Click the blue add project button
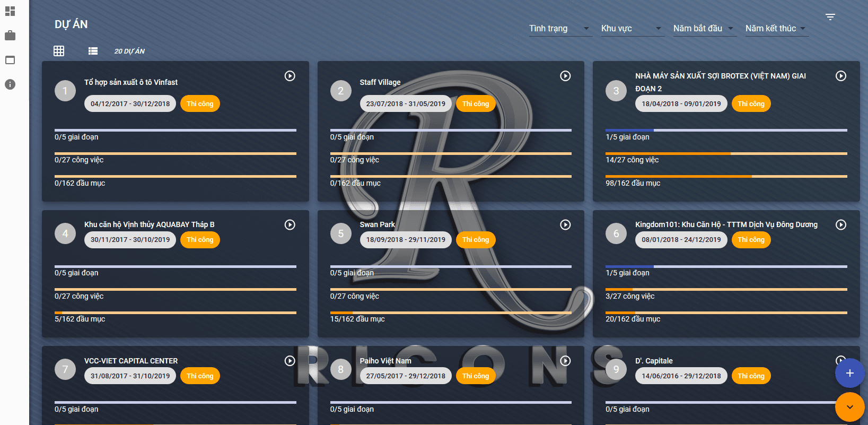The width and height of the screenshot is (868, 425). click(x=849, y=373)
